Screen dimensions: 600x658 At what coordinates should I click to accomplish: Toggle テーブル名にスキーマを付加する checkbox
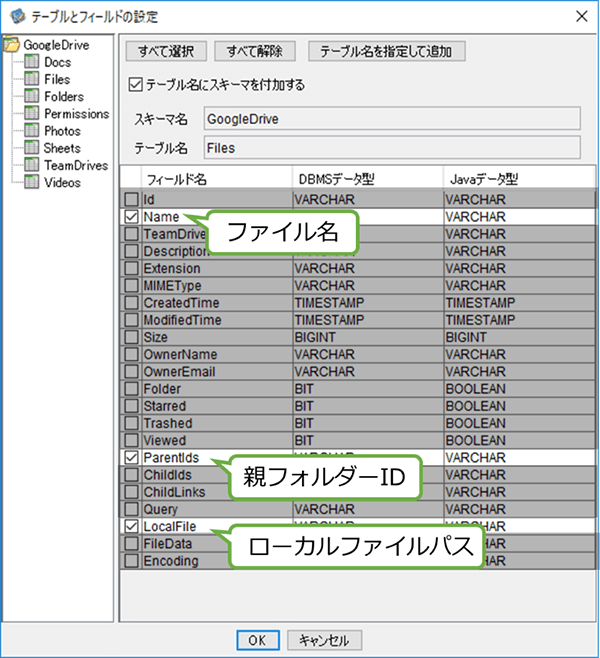(x=135, y=85)
